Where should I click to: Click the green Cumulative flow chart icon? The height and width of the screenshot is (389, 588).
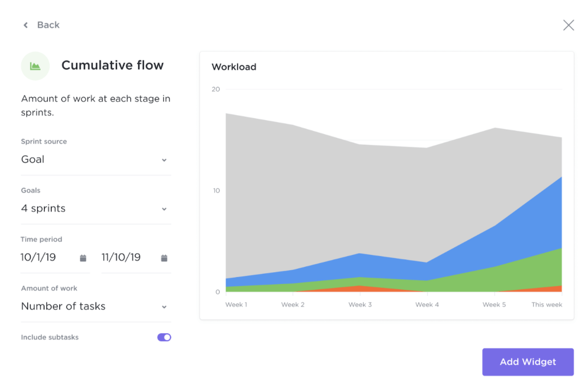click(35, 66)
